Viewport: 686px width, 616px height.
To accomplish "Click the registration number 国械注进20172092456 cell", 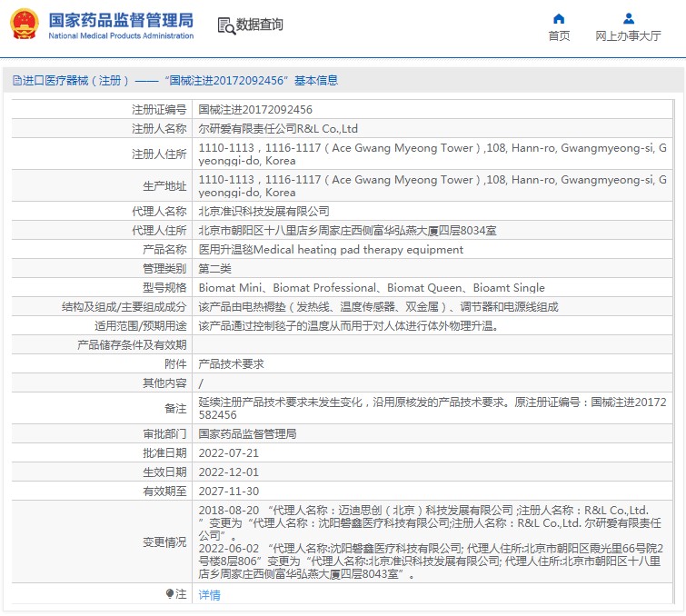I will [x=249, y=109].
